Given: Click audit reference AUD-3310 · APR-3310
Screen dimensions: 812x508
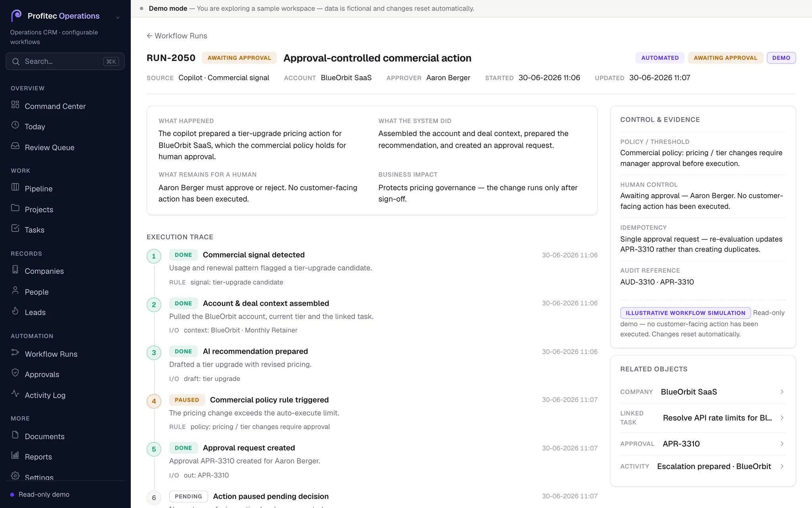Looking at the screenshot, I should (657, 282).
